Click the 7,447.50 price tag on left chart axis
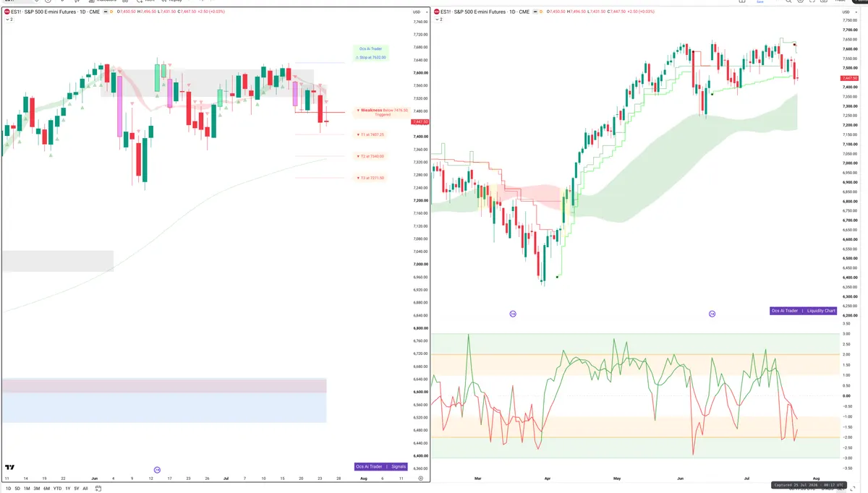Image resolution: width=868 pixels, height=493 pixels. coord(419,122)
